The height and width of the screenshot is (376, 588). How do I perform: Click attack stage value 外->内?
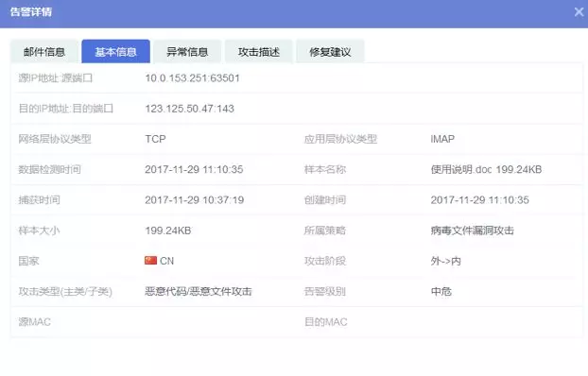(x=446, y=261)
